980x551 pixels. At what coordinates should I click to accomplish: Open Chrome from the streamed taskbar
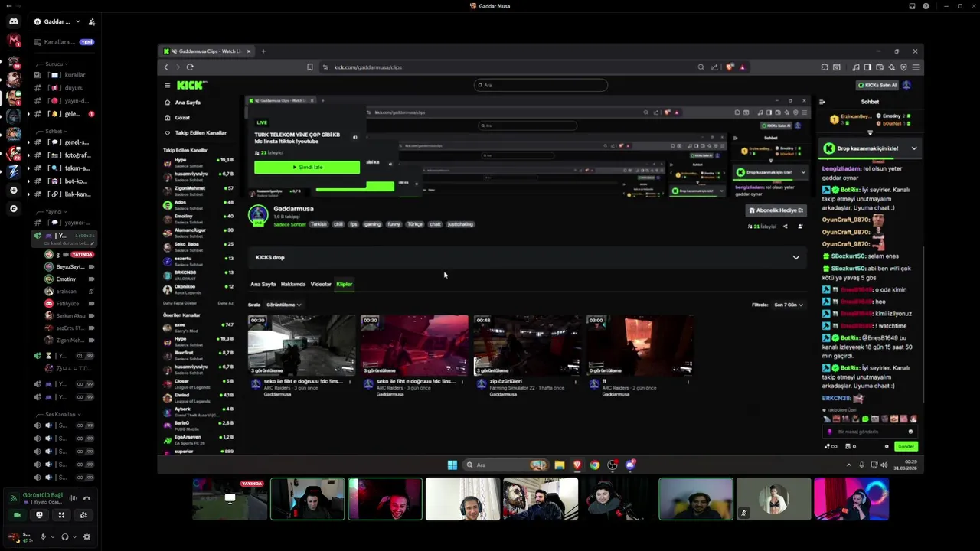coord(595,465)
